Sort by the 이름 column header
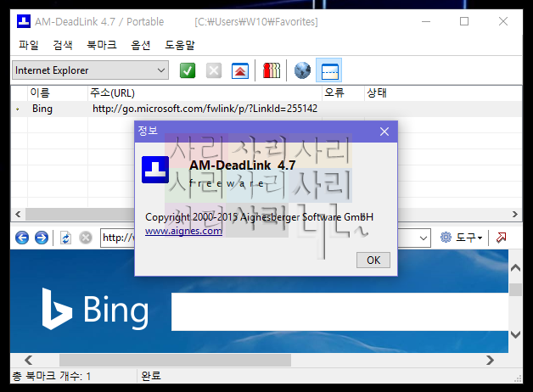Screen dimensions: 533x392 57,92
